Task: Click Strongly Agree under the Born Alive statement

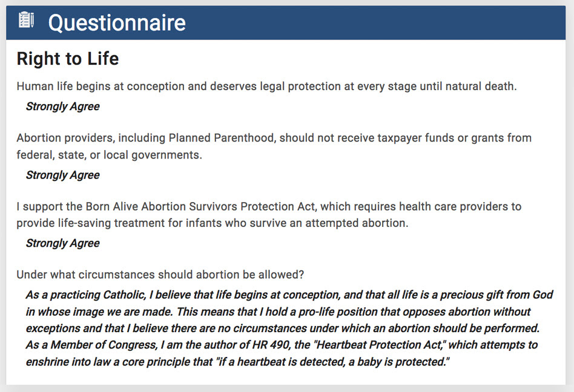Action: 62,243
